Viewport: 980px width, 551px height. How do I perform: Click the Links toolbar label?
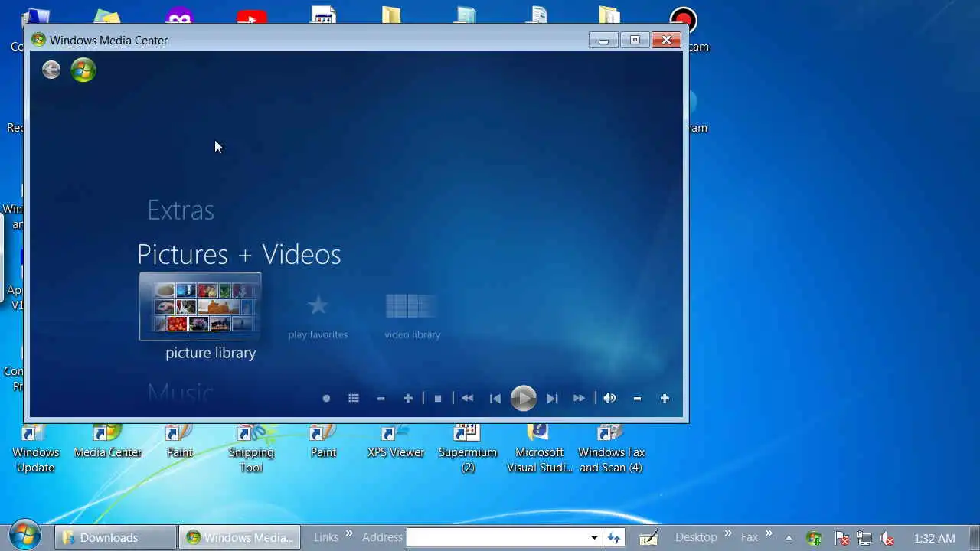(326, 537)
